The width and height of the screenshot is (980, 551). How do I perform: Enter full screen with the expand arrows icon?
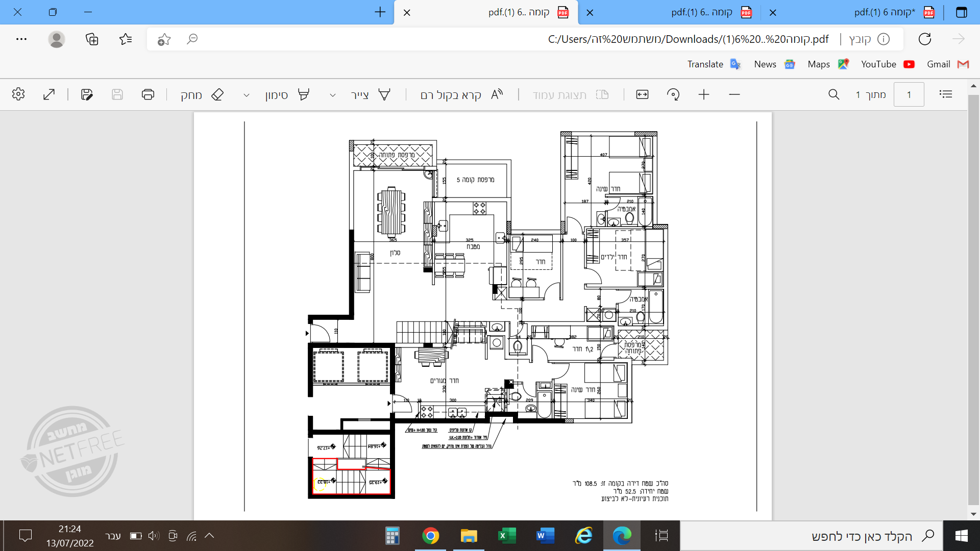[x=49, y=94]
